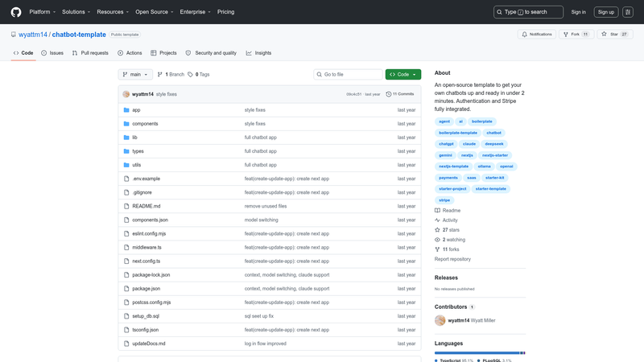Switch to the Actions tab
This screenshot has width=644, height=362.
[130, 53]
